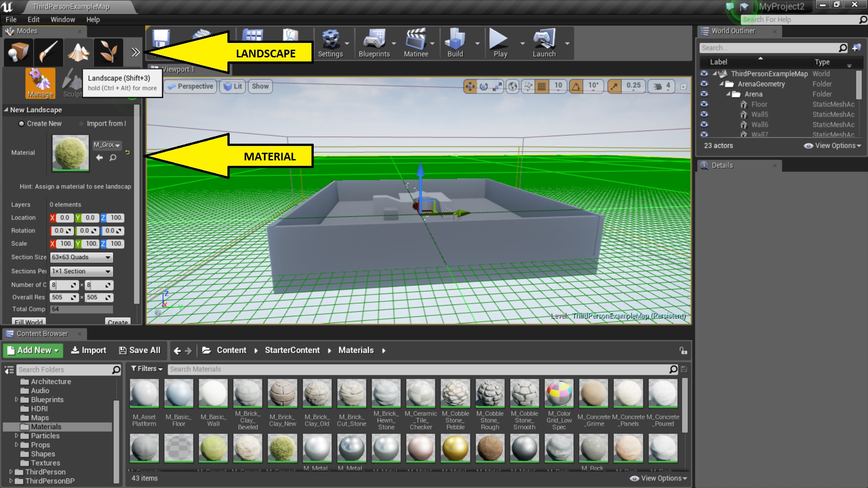This screenshot has width=868, height=488.
Task: Click the Save All button
Action: (140, 350)
